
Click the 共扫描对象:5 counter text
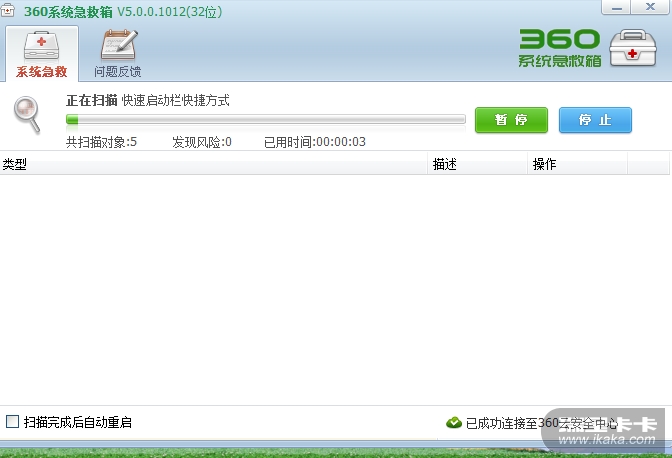pyautogui.click(x=102, y=142)
